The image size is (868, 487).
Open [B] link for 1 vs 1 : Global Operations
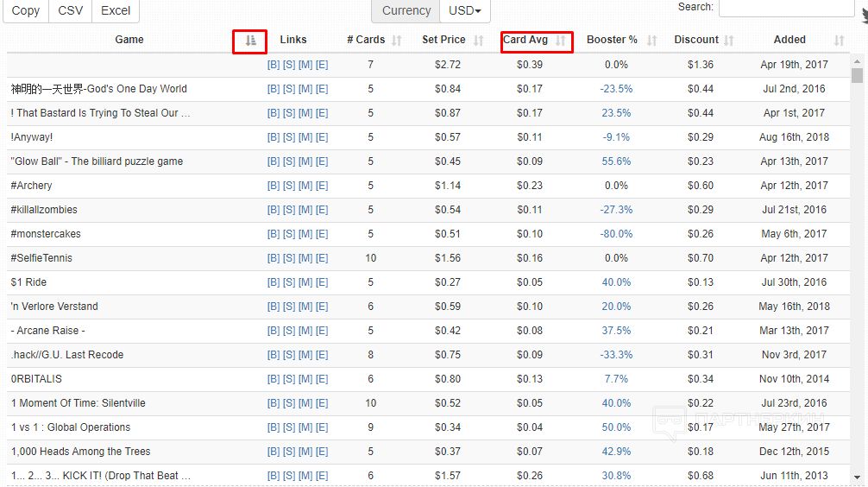(274, 427)
